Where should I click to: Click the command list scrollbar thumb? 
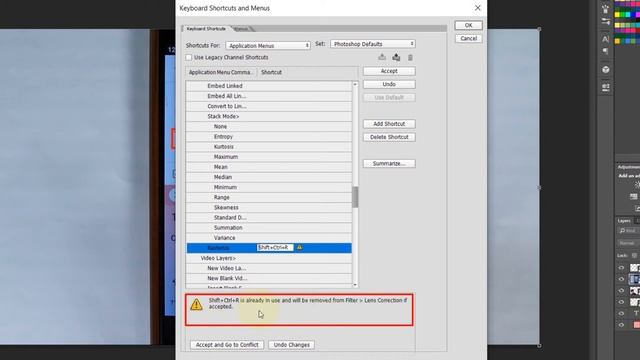pyautogui.click(x=355, y=197)
